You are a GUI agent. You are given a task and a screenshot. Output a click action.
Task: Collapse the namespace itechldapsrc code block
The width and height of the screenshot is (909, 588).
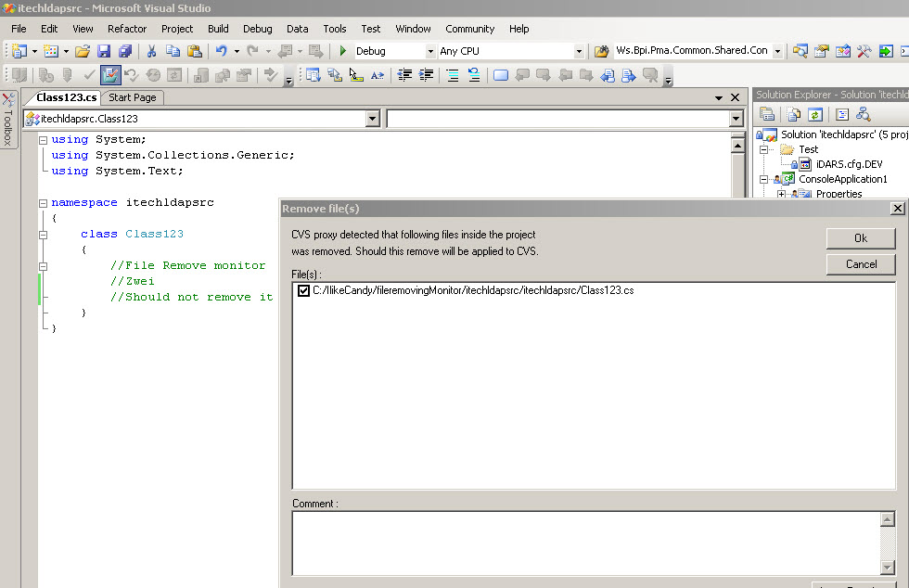tap(43, 203)
